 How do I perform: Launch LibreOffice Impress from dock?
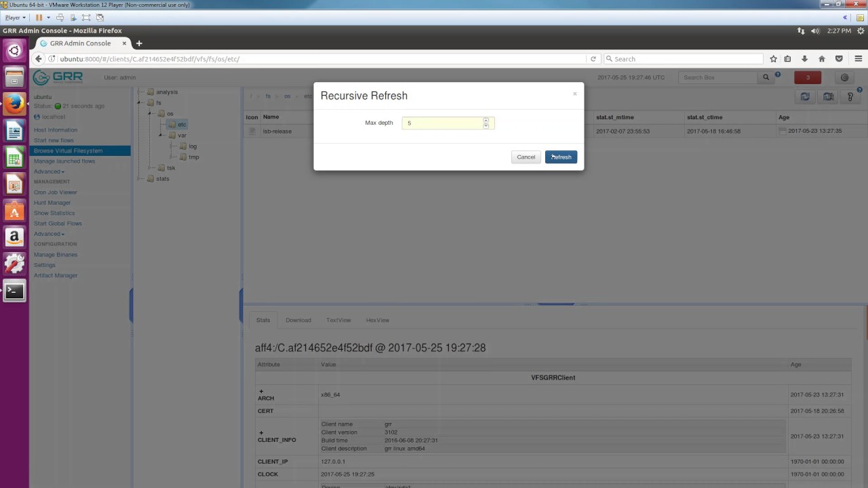click(14, 184)
